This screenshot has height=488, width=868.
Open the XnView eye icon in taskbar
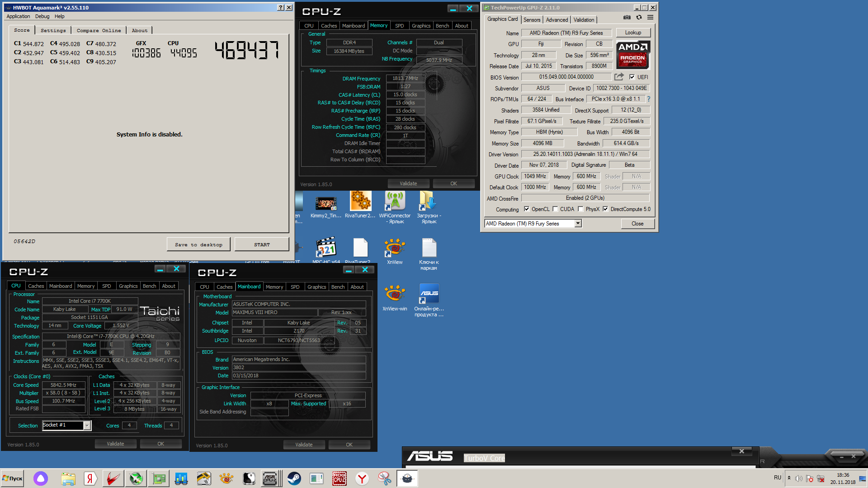coord(226,479)
